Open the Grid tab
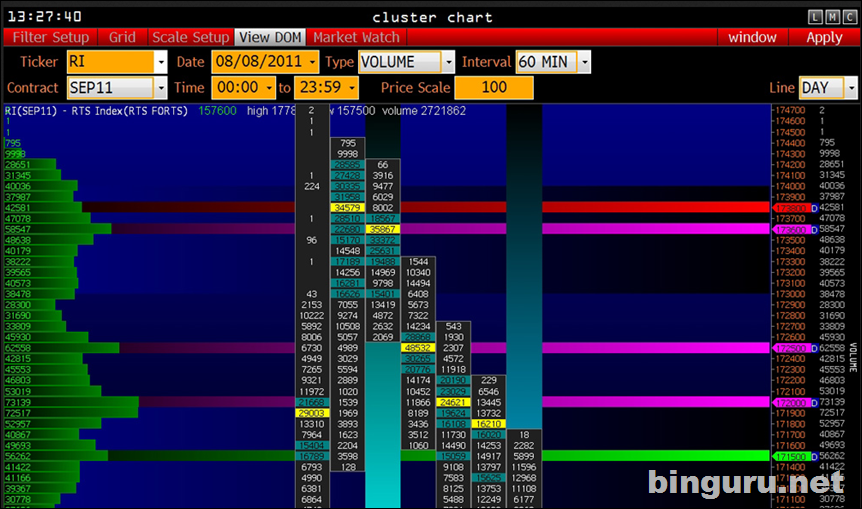The height and width of the screenshot is (509, 862). 122,37
